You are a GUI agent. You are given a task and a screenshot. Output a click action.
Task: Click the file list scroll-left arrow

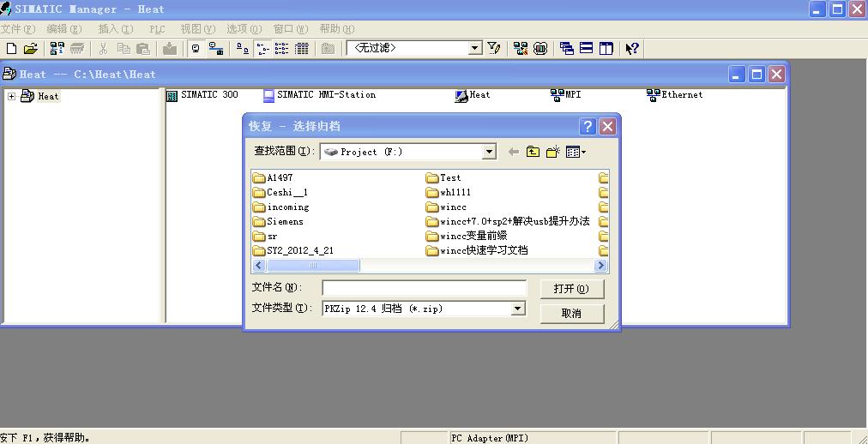259,266
